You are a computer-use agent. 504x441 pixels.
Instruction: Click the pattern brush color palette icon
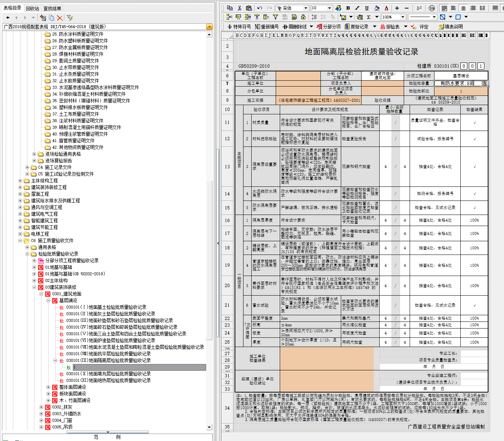[338, 8]
